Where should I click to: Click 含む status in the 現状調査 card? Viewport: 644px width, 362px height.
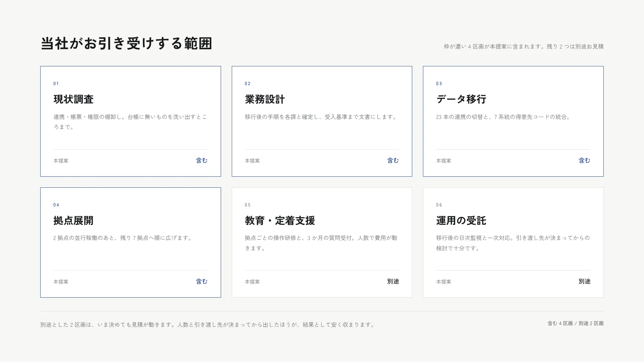click(x=202, y=161)
